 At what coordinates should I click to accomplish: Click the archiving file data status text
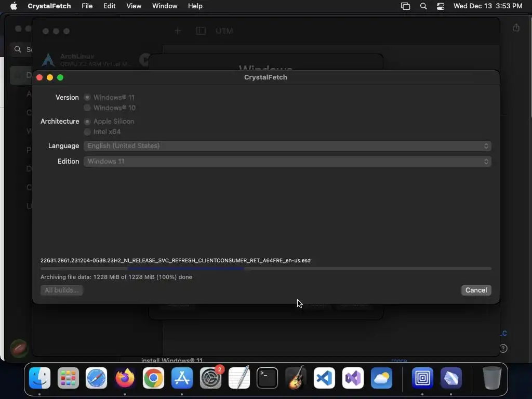coord(116,277)
